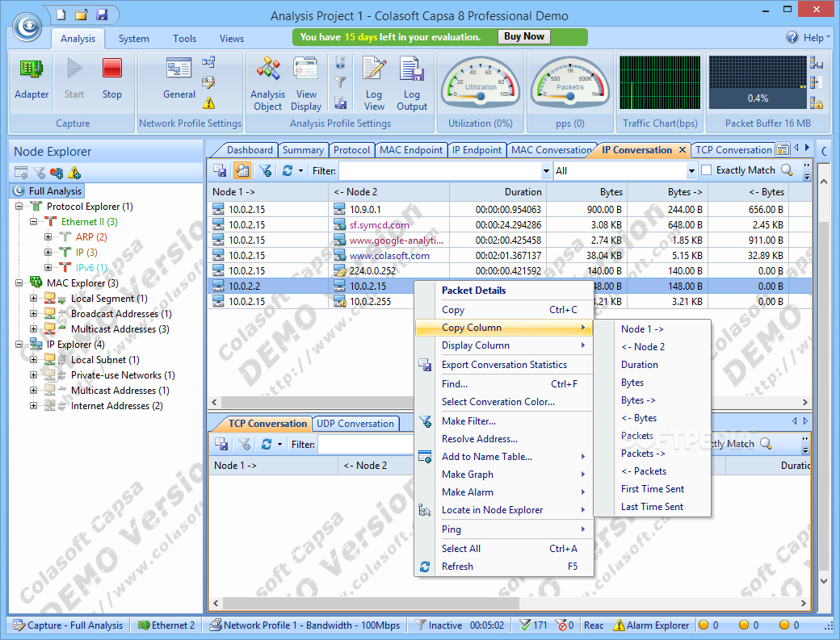The image size is (840, 640).
Task: Click the alarm warning icon in Network Profile Settings
Action: pyautogui.click(x=208, y=102)
